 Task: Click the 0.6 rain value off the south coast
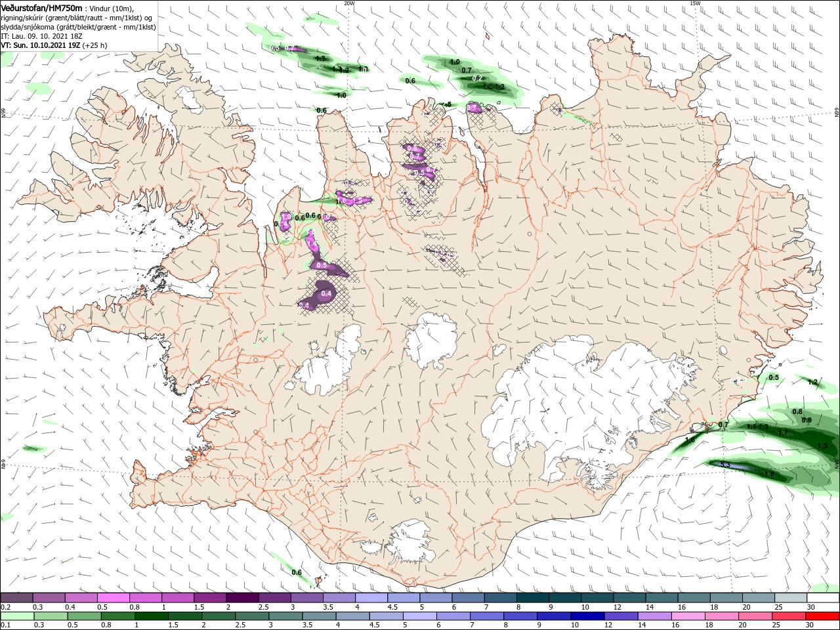pos(297,572)
